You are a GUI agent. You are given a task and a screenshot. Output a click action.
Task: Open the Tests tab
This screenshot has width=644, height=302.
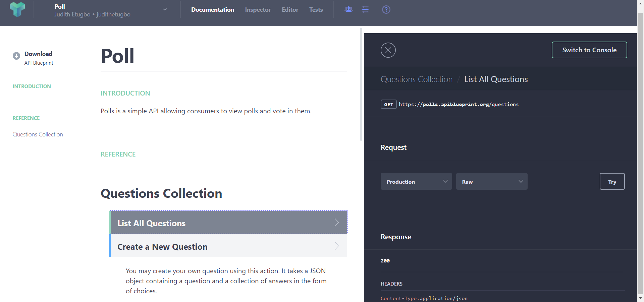[316, 10]
